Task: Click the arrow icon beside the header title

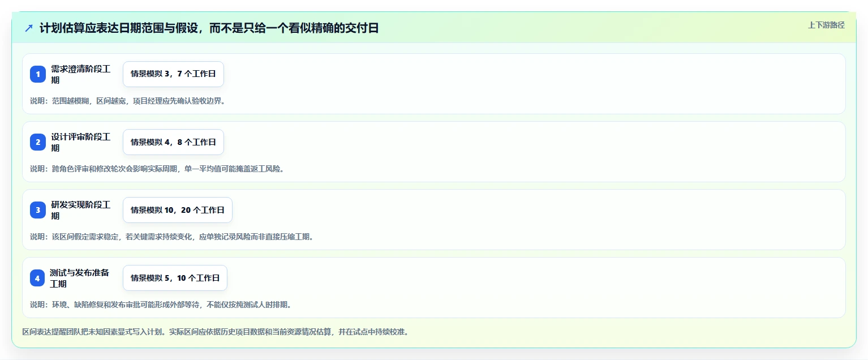Action: [x=29, y=28]
